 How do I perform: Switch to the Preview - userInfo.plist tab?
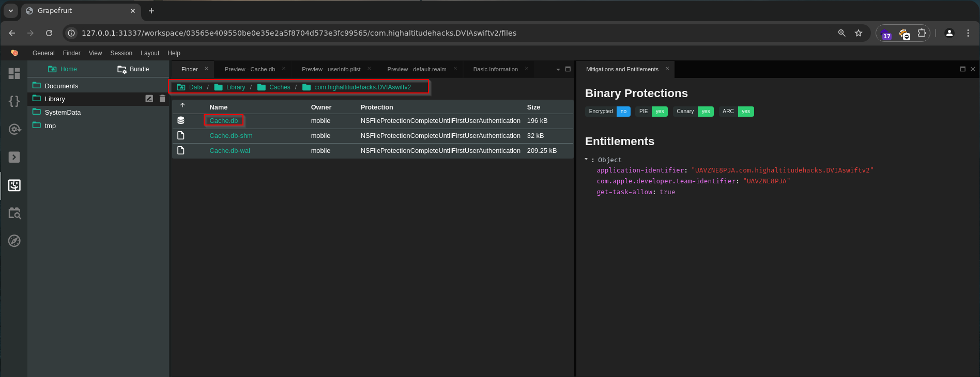pos(331,69)
